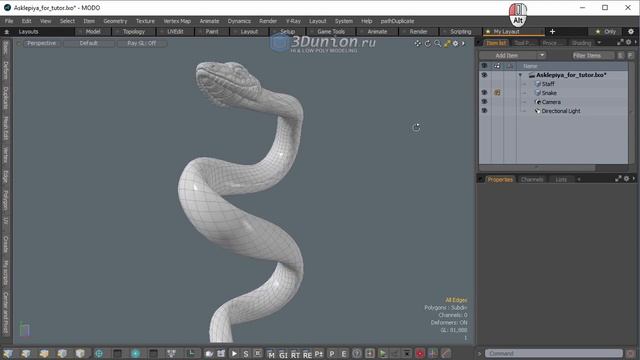The height and width of the screenshot is (360, 640).
Task: Select the Staff mesh item
Action: point(548,84)
